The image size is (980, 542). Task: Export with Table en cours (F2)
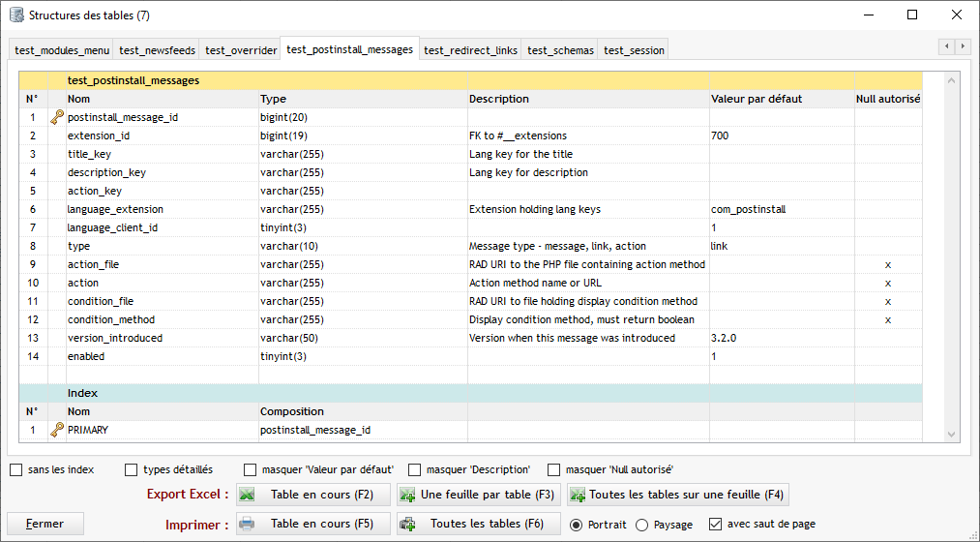click(313, 495)
